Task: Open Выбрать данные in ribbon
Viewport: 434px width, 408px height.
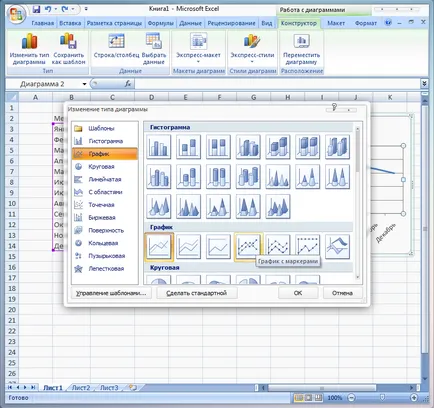Action: 154,49
